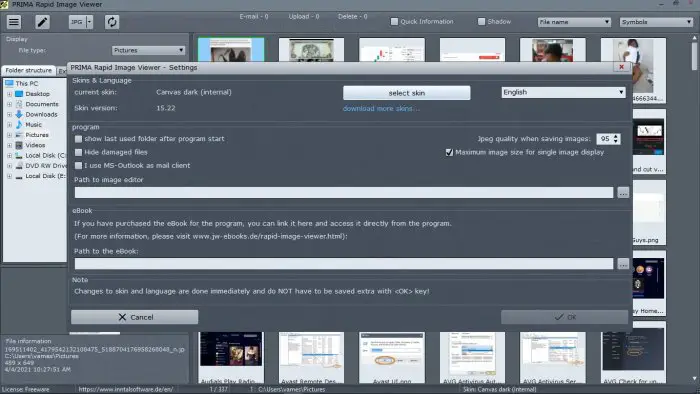Click the This PC computer icon

(9, 83)
